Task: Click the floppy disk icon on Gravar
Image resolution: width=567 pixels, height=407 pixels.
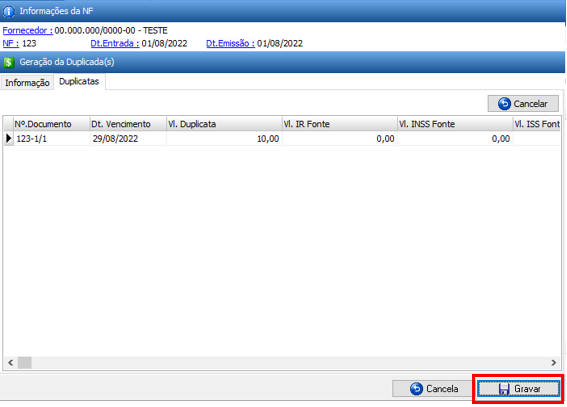Action: pyautogui.click(x=504, y=389)
